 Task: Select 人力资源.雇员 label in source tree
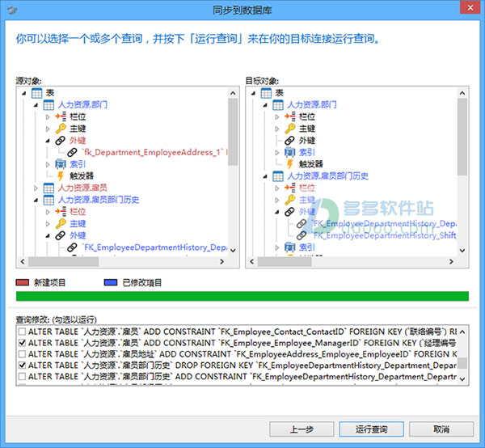(x=82, y=188)
